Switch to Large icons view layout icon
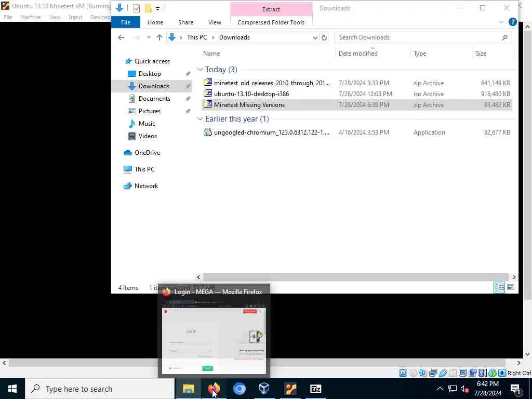Image resolution: width=532 pixels, height=399 pixels. coord(510,287)
